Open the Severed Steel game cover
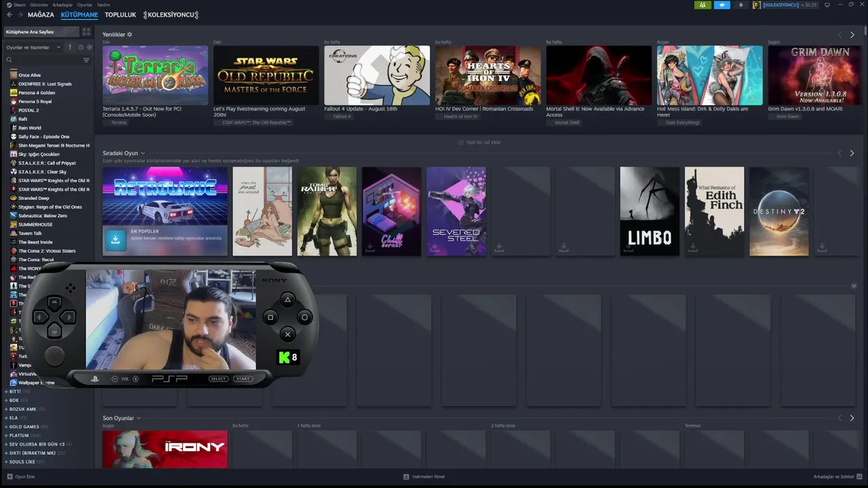868x488 pixels. pos(456,211)
